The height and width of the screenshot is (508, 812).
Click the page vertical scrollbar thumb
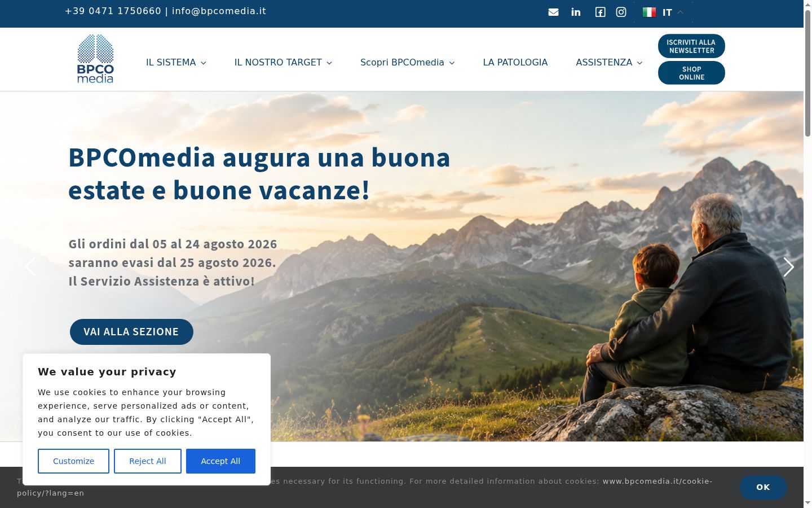point(807,73)
